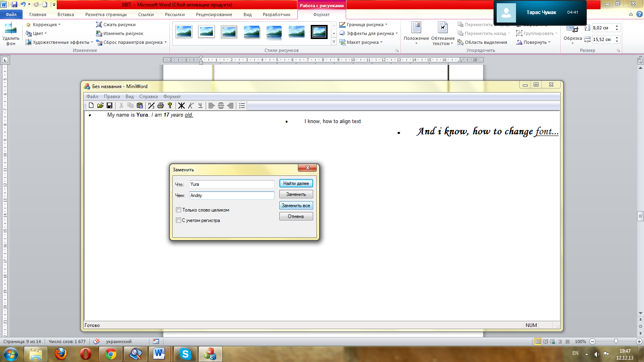The width and height of the screenshot is (644, 362).
Task: Open MiniWord 'Справка' menu
Action: [x=149, y=97]
